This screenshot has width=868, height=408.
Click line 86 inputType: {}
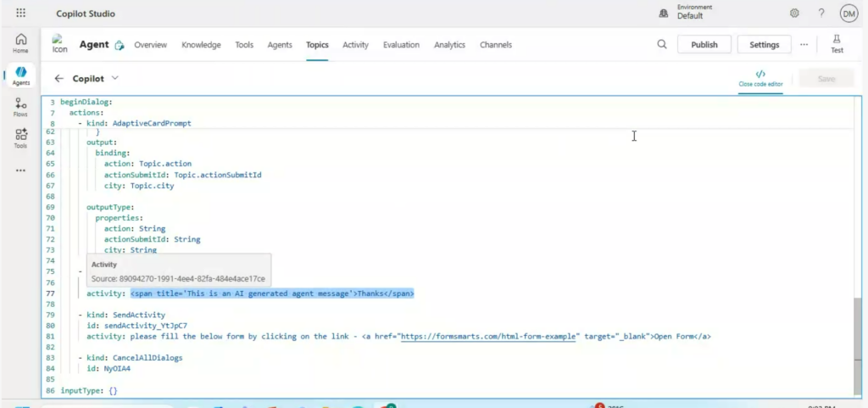tap(88, 390)
